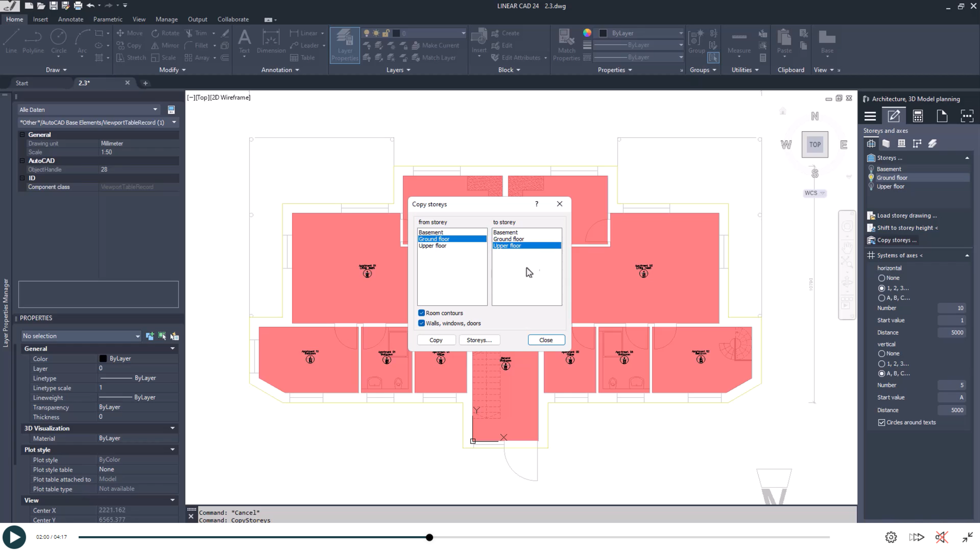This screenshot has width=980, height=551.
Task: Open the Annotate ribbon tab
Action: 71,19
